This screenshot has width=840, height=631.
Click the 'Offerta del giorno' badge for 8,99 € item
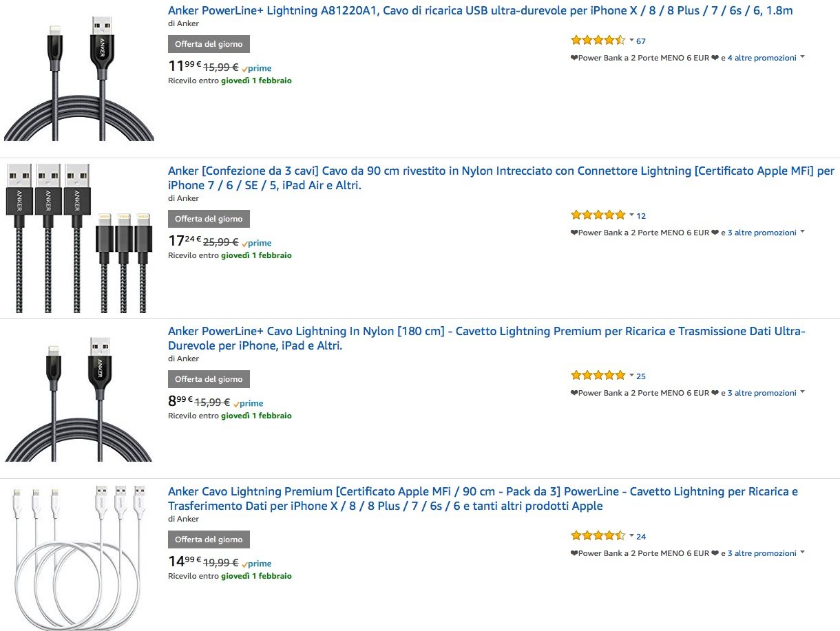coord(209,379)
